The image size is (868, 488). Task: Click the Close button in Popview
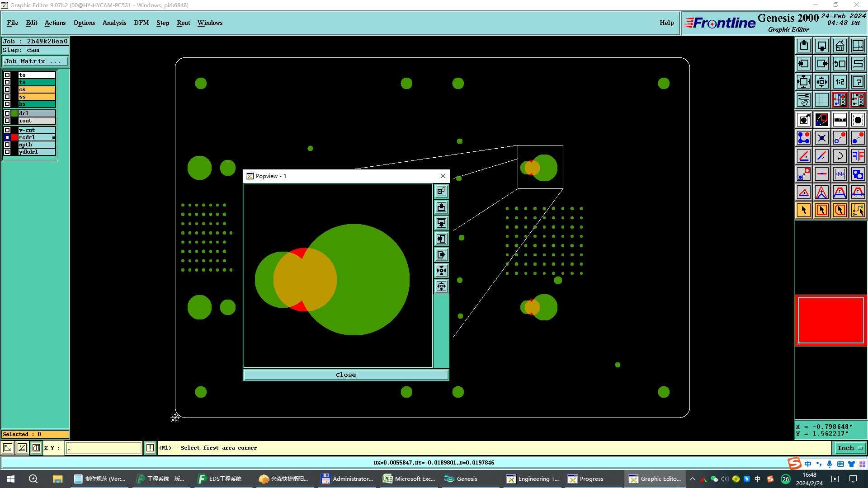tap(346, 375)
